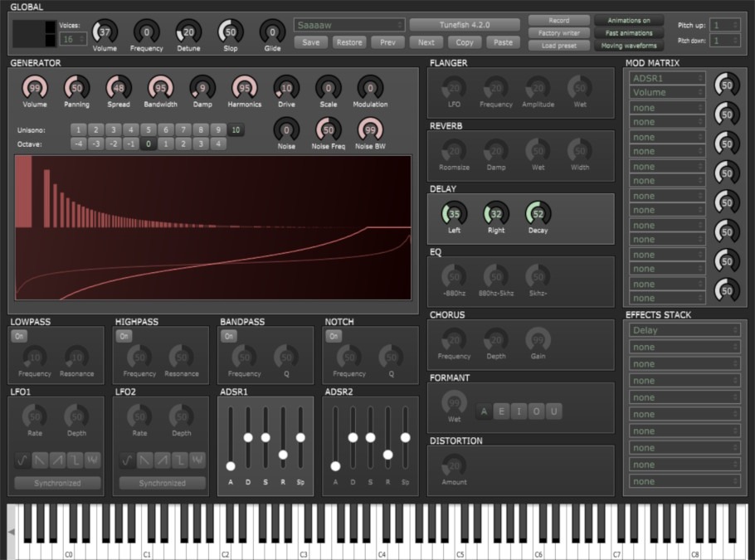755x560 pixels.
Task: Toggle the Highpass filter On switch
Action: 124,336
